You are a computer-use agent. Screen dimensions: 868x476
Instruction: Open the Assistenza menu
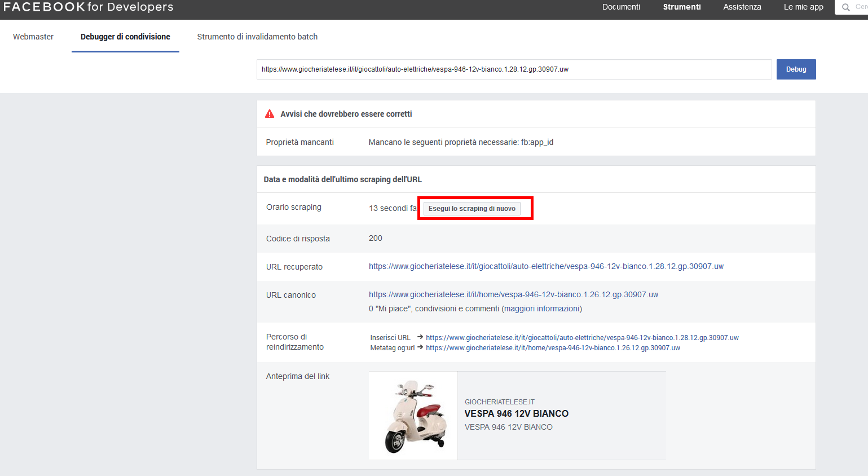(x=742, y=7)
